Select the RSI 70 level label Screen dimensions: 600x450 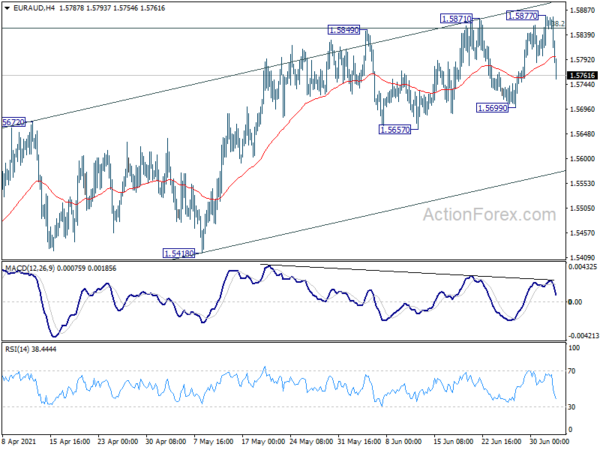(572, 371)
